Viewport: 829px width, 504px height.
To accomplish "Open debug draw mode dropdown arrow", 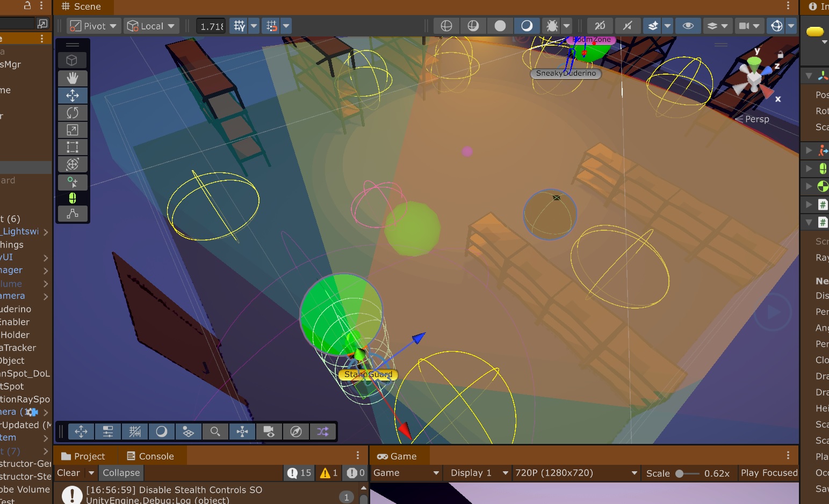I will click(567, 26).
